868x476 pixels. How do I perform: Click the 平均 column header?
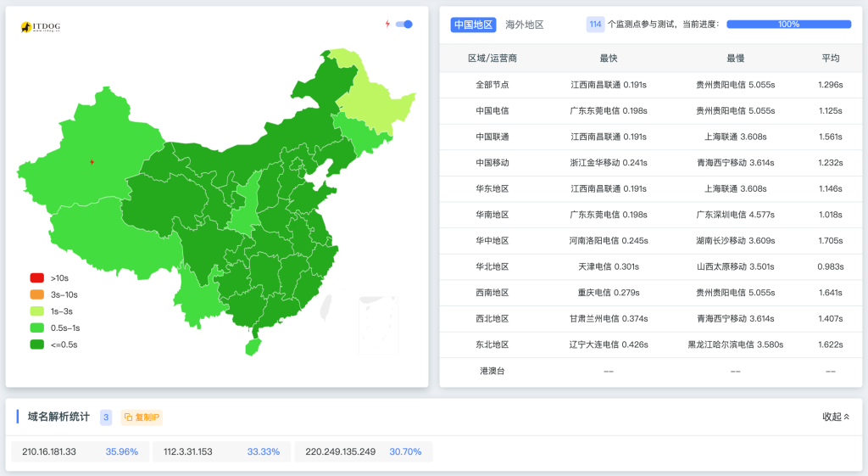tap(831, 59)
